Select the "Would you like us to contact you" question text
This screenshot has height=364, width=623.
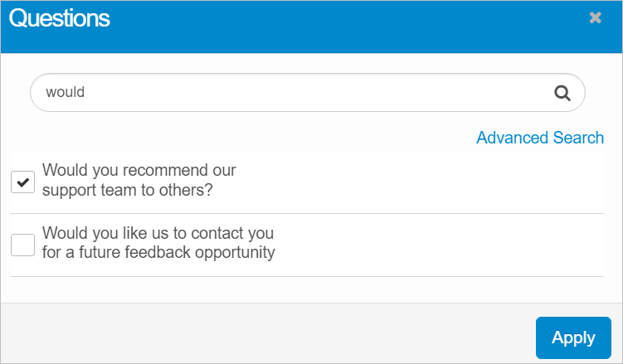point(158,242)
